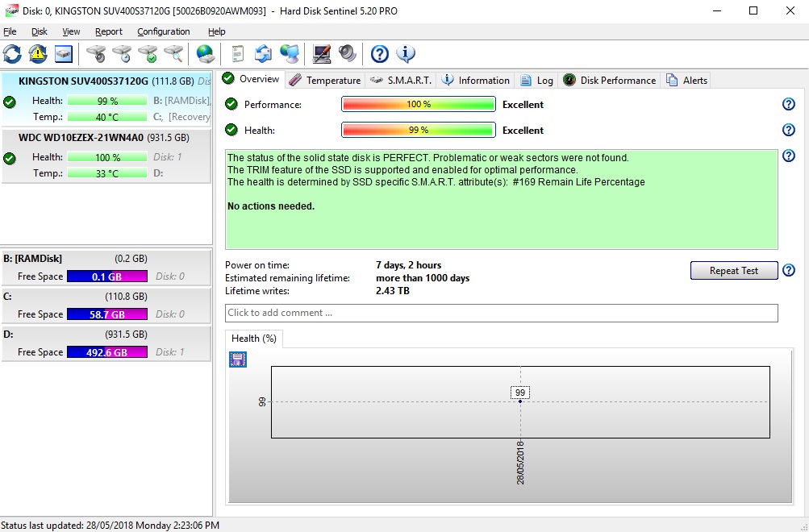Select the KINGSTON SUV400S37120G disk entry
This screenshot has width=809, height=532.
coord(106,98)
